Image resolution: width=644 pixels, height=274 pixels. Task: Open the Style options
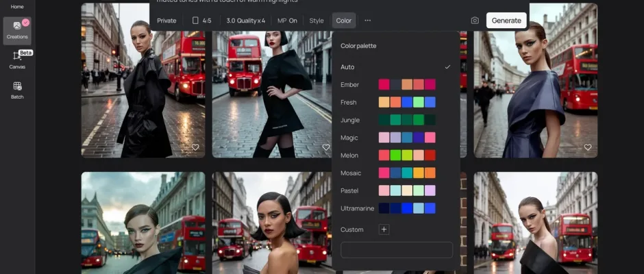(317, 21)
